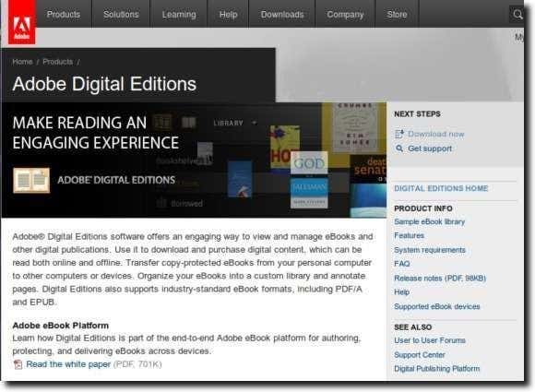Click the PRODUCT INFO heading
The height and width of the screenshot is (392, 535).
coord(423,208)
